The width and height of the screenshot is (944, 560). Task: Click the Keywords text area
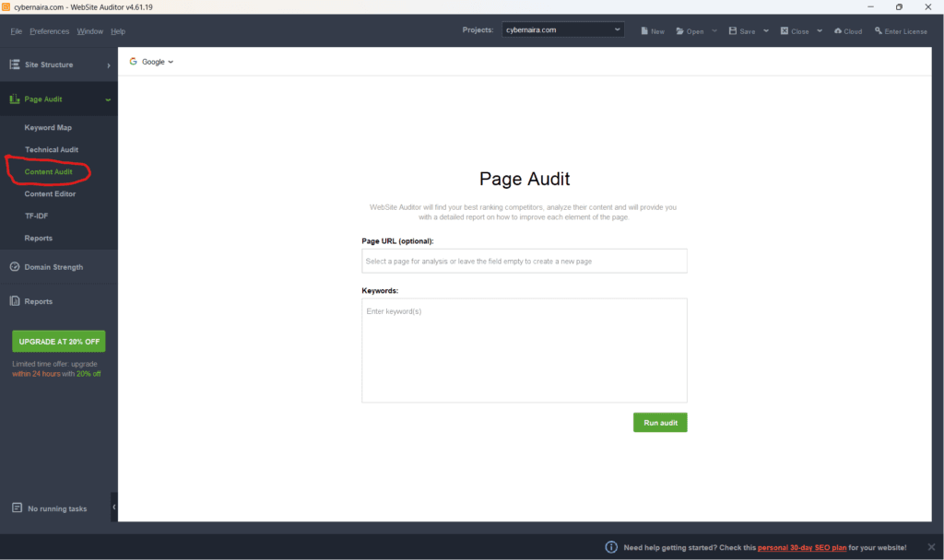[x=525, y=351]
